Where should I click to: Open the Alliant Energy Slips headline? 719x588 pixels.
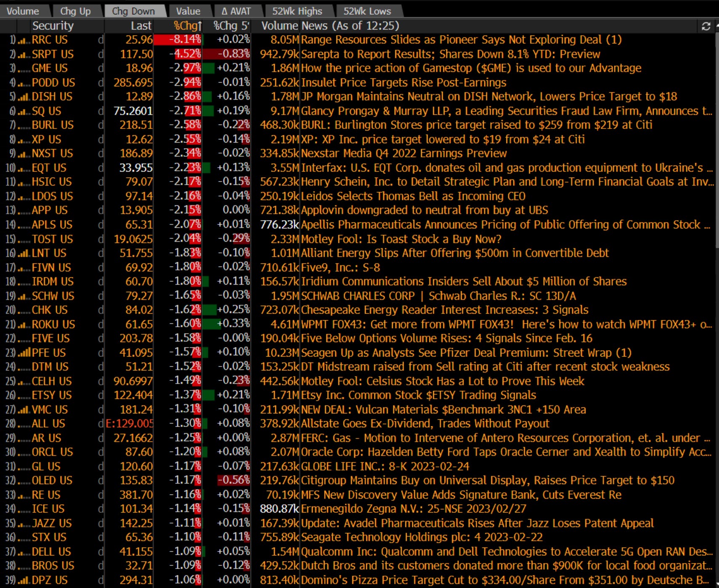[455, 253]
